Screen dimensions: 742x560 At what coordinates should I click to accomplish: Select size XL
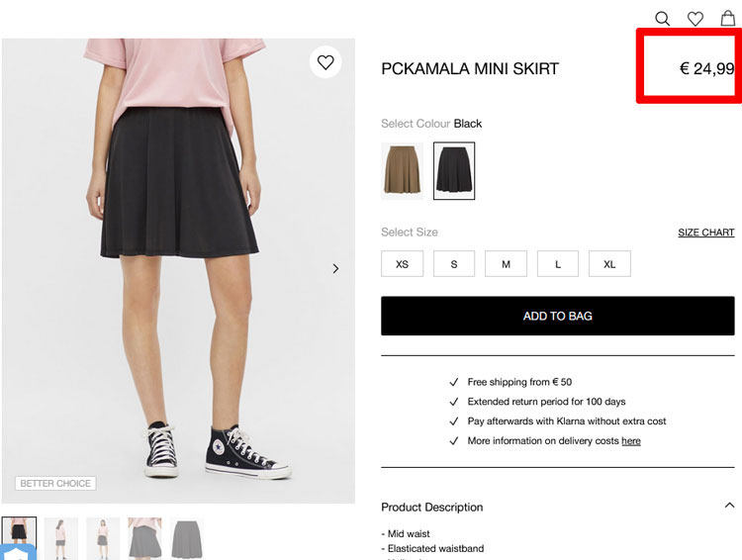tap(609, 264)
